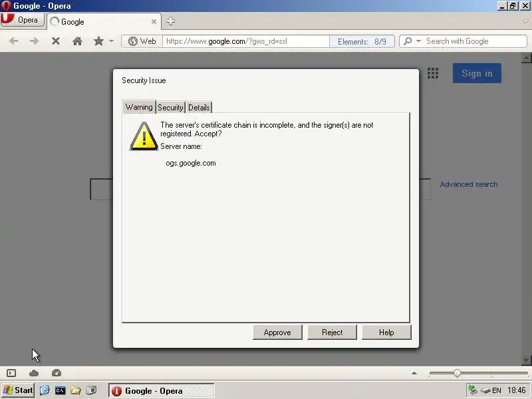
Task: Reject the certificate
Action: tap(332, 332)
